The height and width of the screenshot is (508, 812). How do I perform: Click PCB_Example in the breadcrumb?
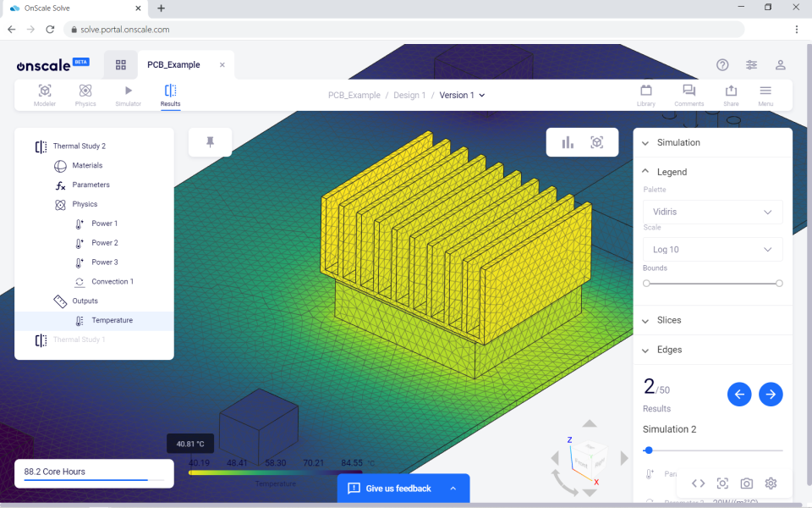point(354,96)
